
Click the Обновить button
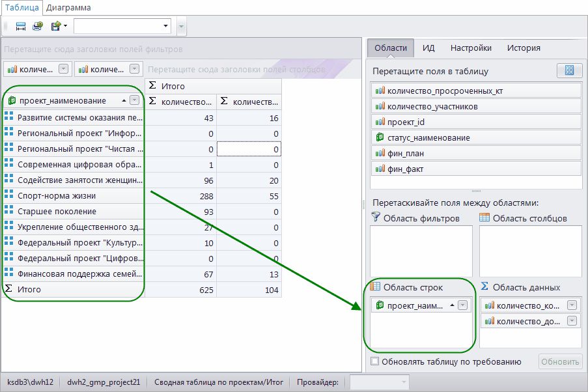(x=559, y=361)
